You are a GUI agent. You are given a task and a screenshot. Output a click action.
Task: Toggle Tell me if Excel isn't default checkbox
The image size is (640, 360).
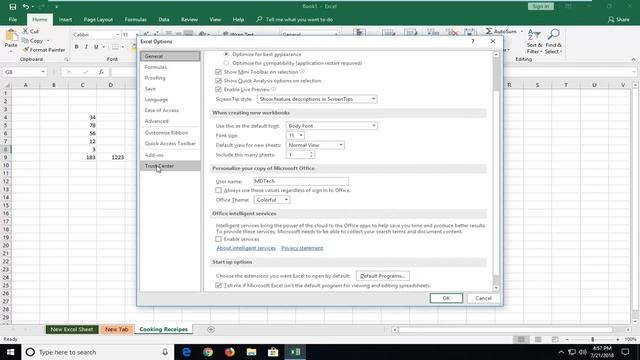(x=218, y=285)
